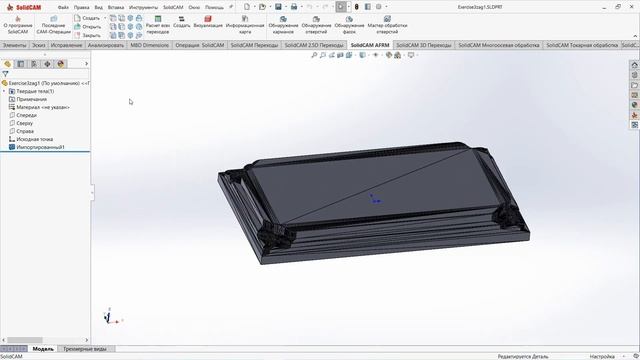
Task: Open Мастер обработки отверстий wizard
Action: pyautogui.click(x=387, y=25)
